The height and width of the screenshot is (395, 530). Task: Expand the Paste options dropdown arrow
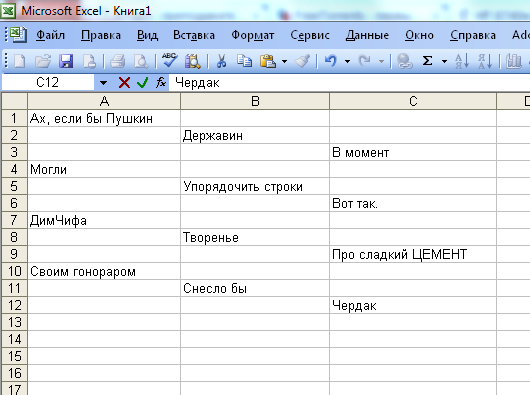(x=284, y=61)
